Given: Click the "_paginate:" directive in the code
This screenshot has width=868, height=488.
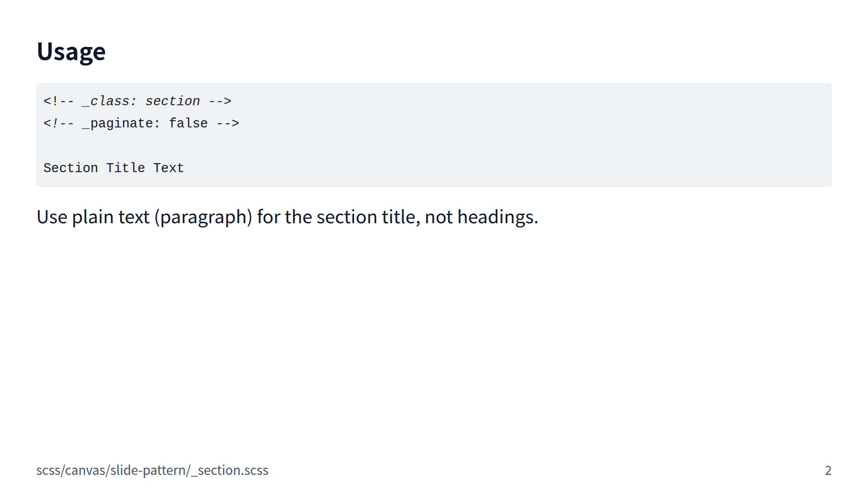Looking at the screenshot, I should click(121, 123).
